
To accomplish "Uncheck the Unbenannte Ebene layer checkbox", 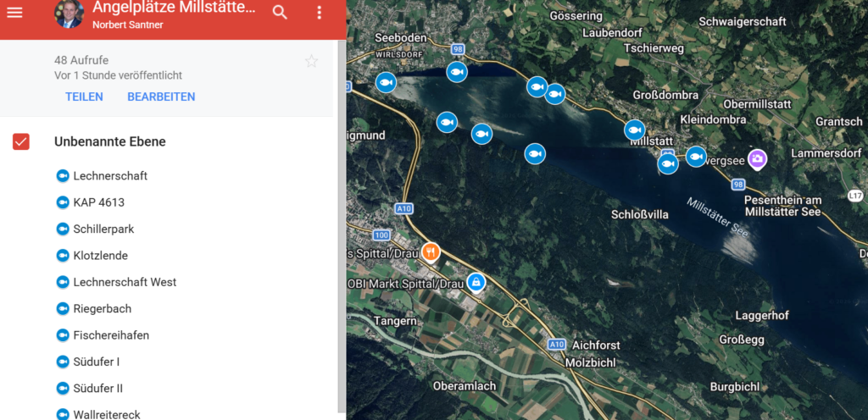I will (21, 141).
